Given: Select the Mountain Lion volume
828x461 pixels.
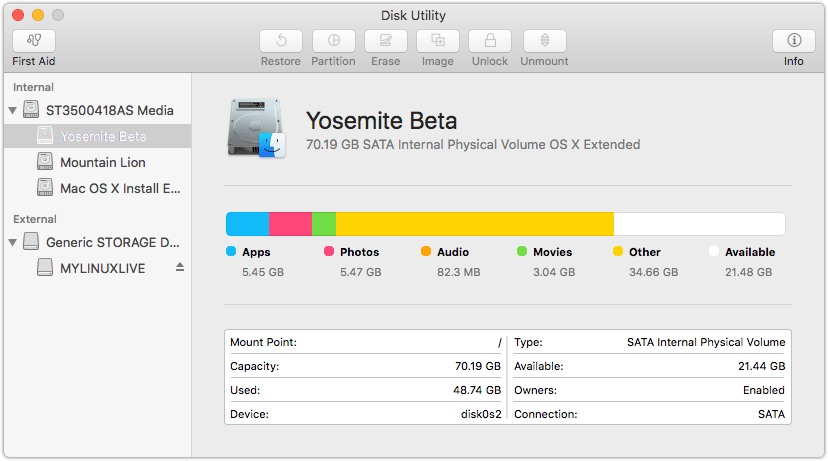Looking at the screenshot, I should pos(102,162).
